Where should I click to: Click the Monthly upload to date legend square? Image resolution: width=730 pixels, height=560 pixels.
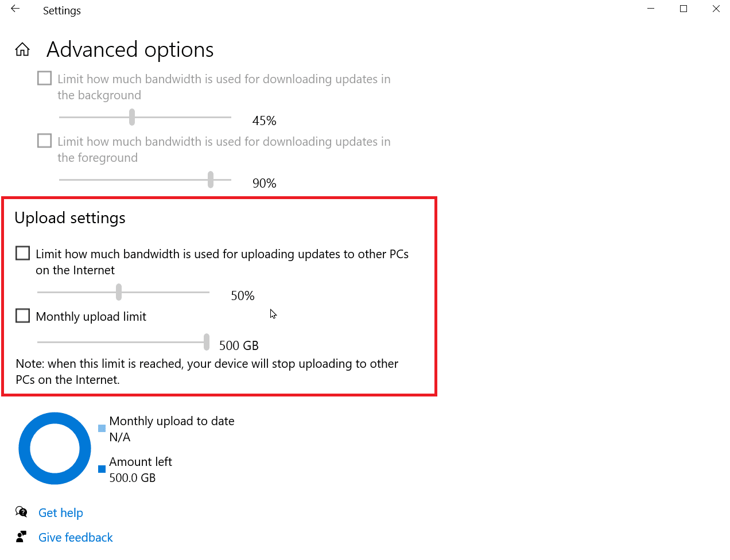[102, 428]
